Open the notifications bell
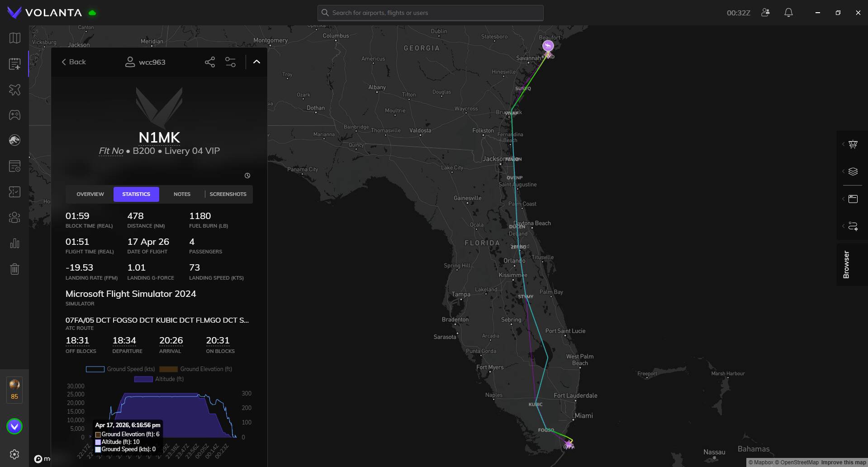868x467 pixels. click(x=788, y=13)
